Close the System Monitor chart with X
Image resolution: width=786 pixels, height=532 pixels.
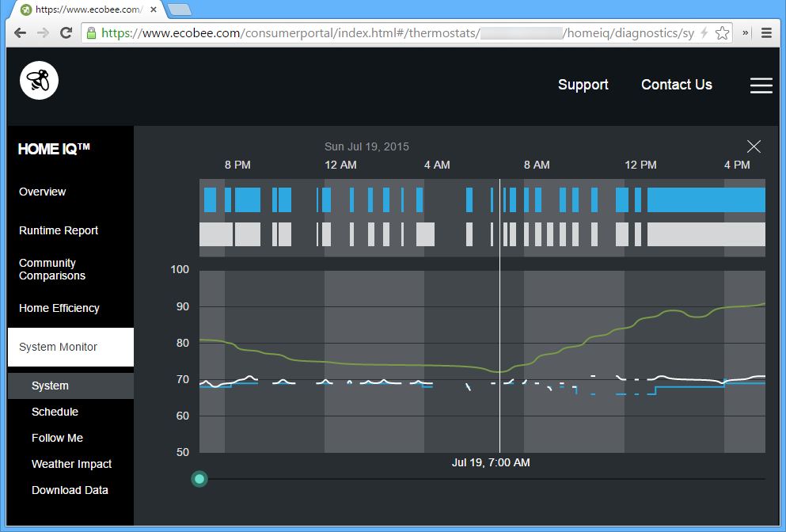(754, 146)
